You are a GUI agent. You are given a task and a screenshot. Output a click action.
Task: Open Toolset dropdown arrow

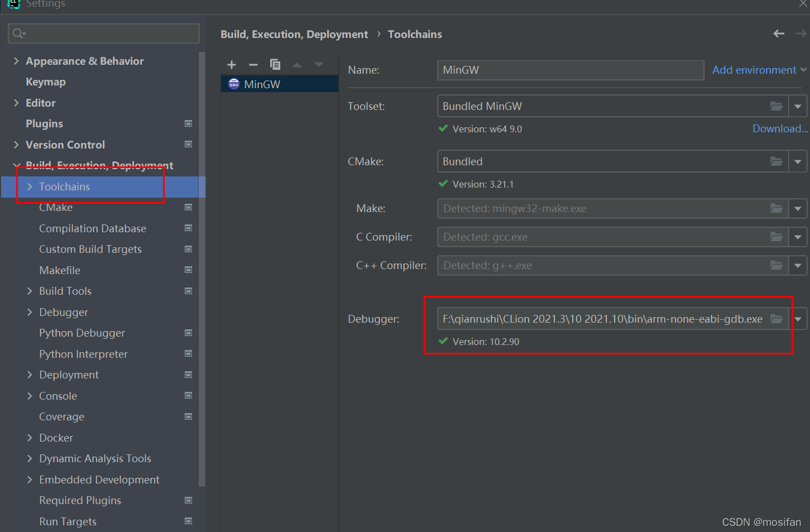click(798, 106)
